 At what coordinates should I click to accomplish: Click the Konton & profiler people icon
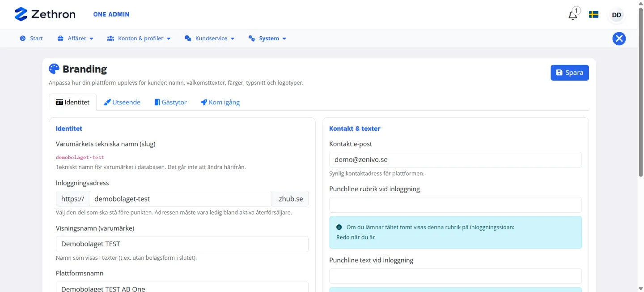110,39
